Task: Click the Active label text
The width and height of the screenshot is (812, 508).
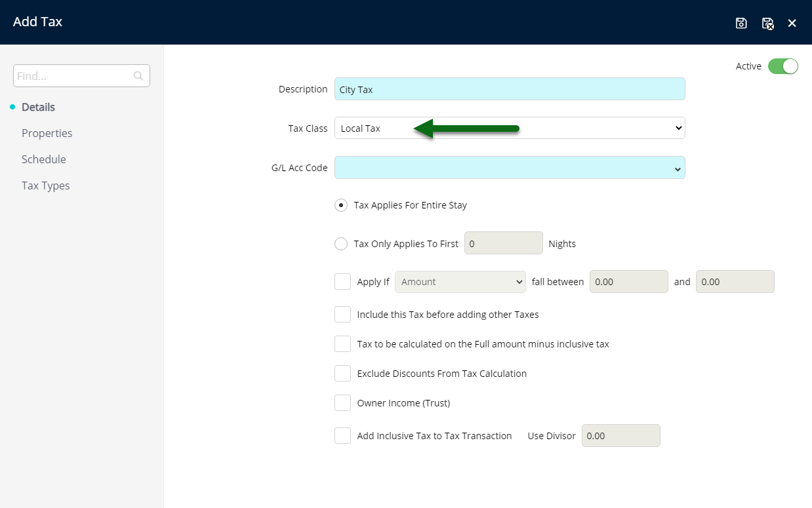Action: pos(748,66)
